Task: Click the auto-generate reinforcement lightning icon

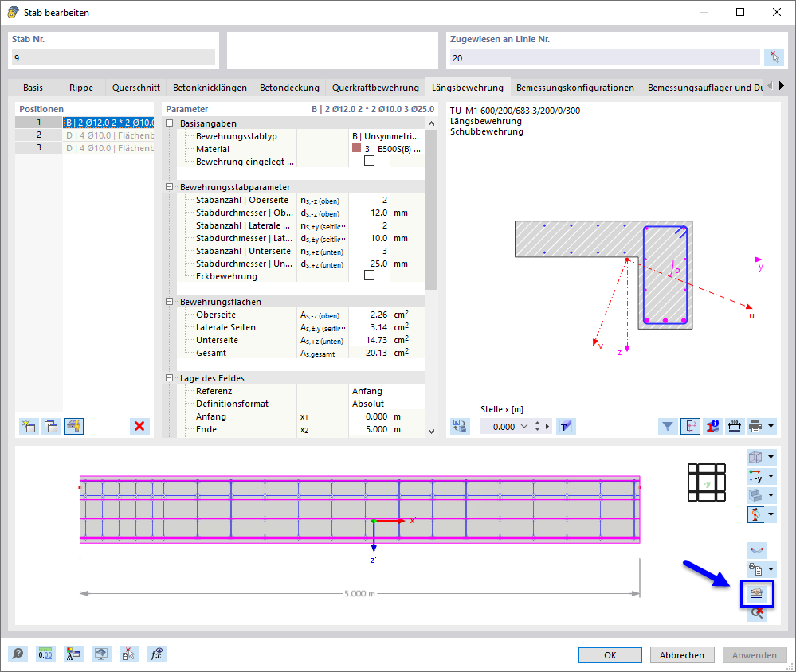Action: pos(73,426)
